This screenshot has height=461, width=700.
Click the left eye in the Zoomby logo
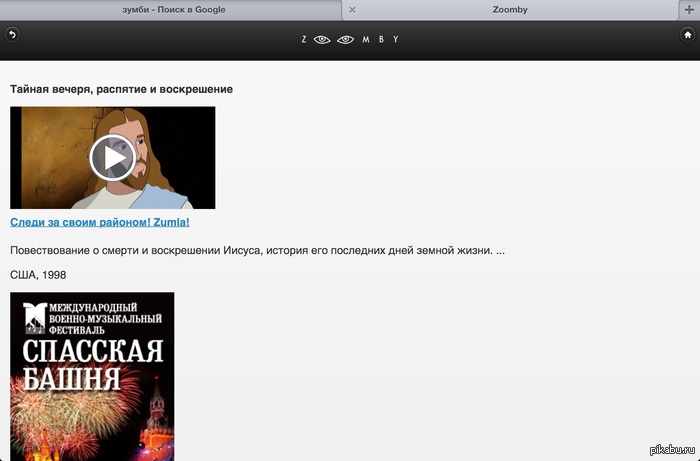pos(322,40)
